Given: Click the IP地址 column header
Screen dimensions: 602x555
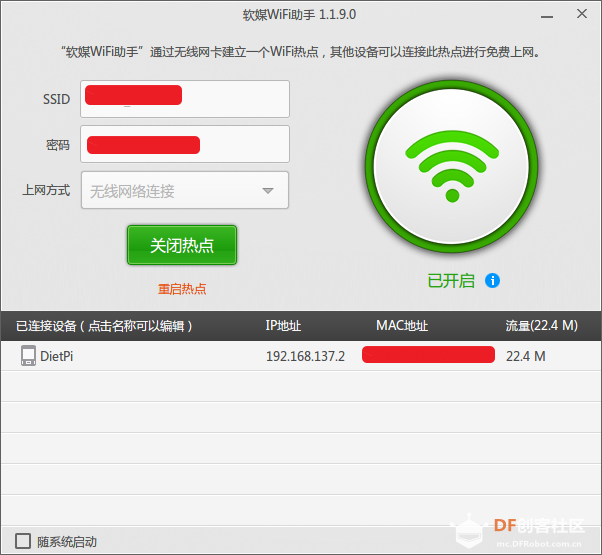Looking at the screenshot, I should (283, 325).
